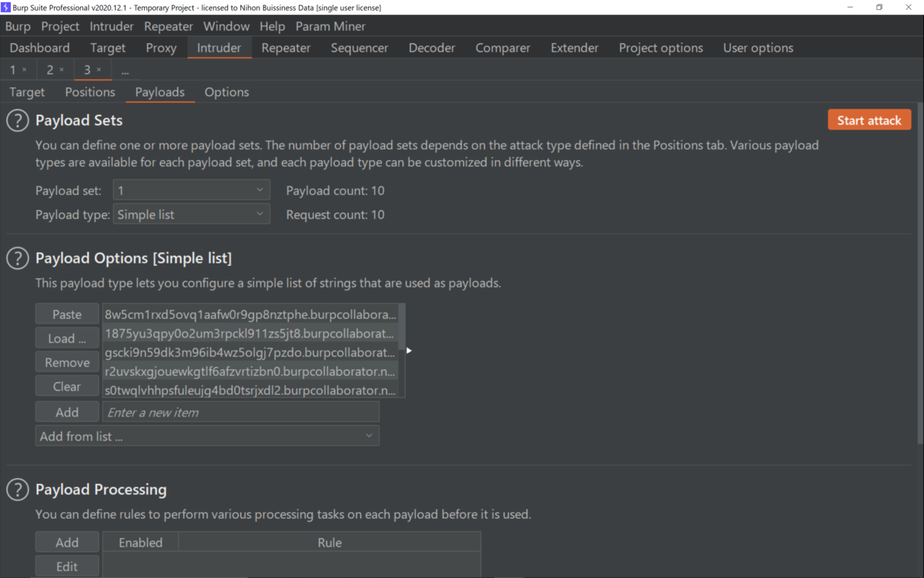Click the Remove button
Image resolution: width=924 pixels, height=578 pixels.
67,362
